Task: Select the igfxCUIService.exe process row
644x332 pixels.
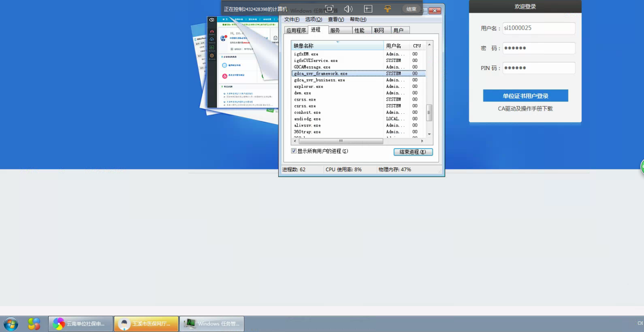Action: point(359,60)
